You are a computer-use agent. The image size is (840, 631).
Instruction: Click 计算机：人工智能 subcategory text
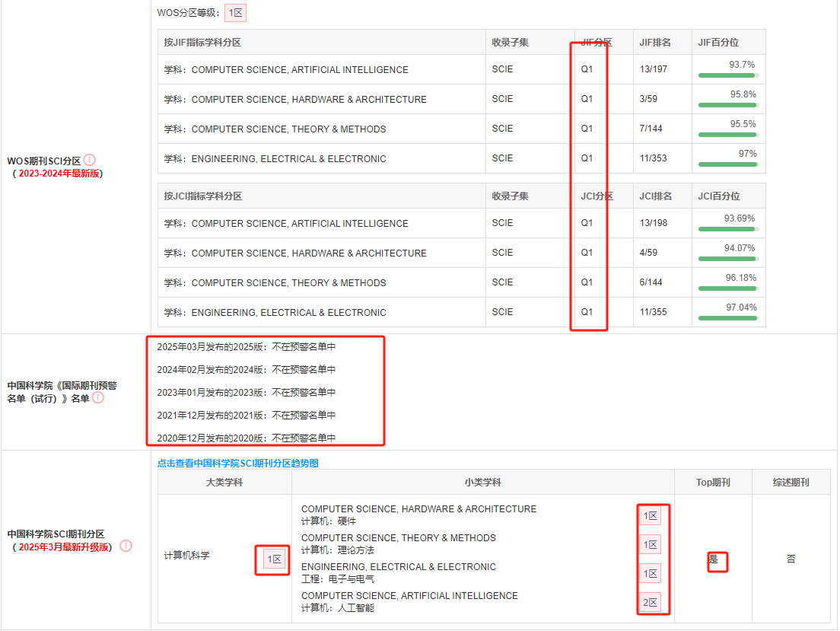click(x=338, y=608)
